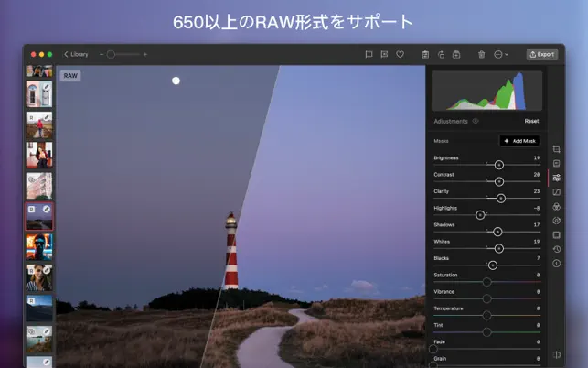The image size is (588, 368).
Task: Flag the photo with the flag icon
Action: pos(369,54)
